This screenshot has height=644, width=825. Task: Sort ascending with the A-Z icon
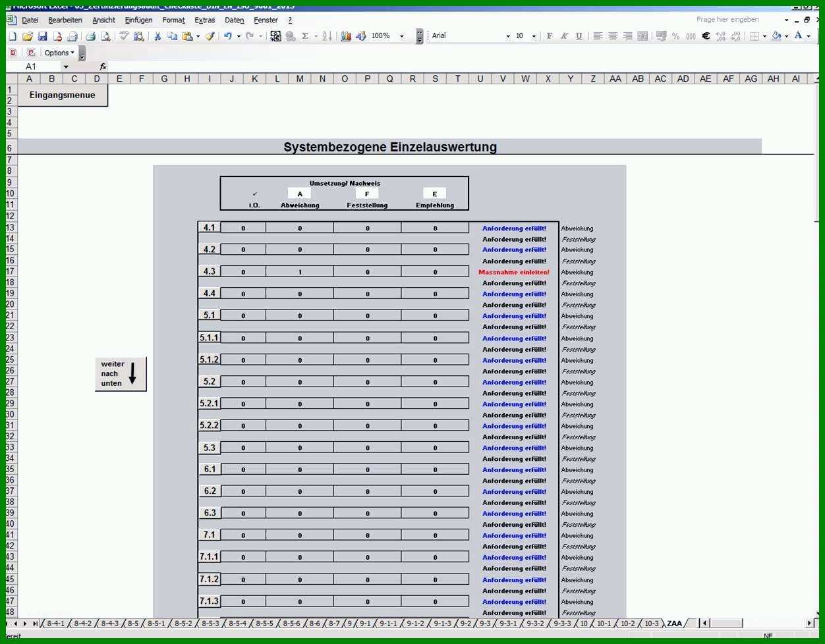pyautogui.click(x=327, y=36)
